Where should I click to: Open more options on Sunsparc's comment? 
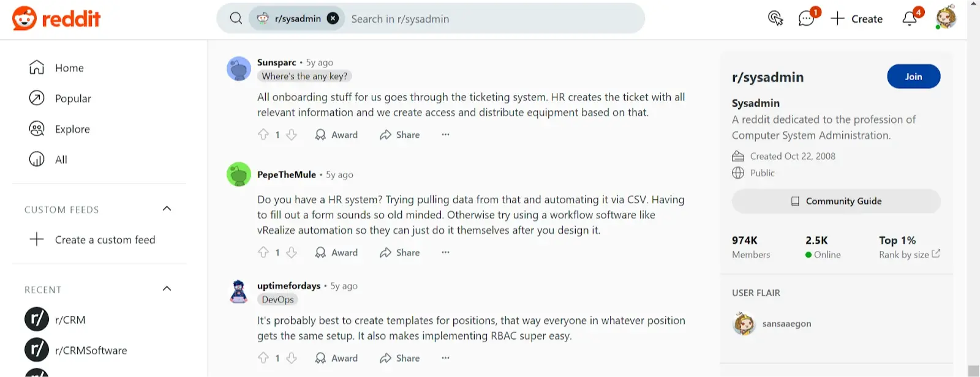tap(445, 135)
